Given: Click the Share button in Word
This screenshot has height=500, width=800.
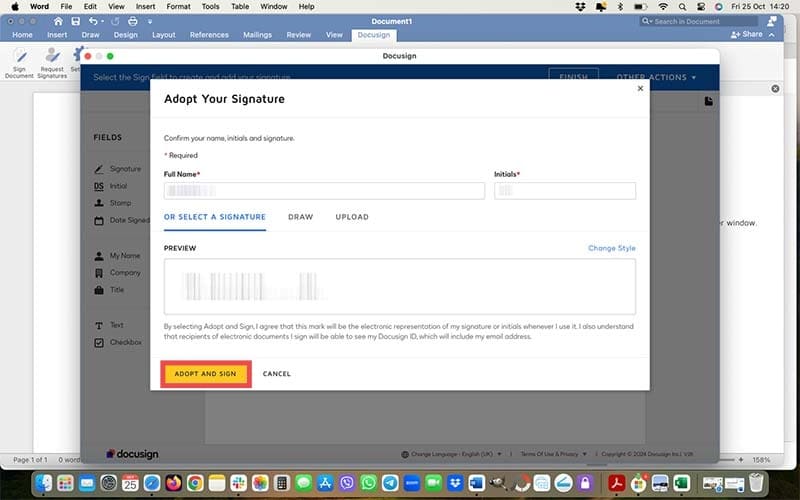Looking at the screenshot, I should pyautogui.click(x=746, y=34).
